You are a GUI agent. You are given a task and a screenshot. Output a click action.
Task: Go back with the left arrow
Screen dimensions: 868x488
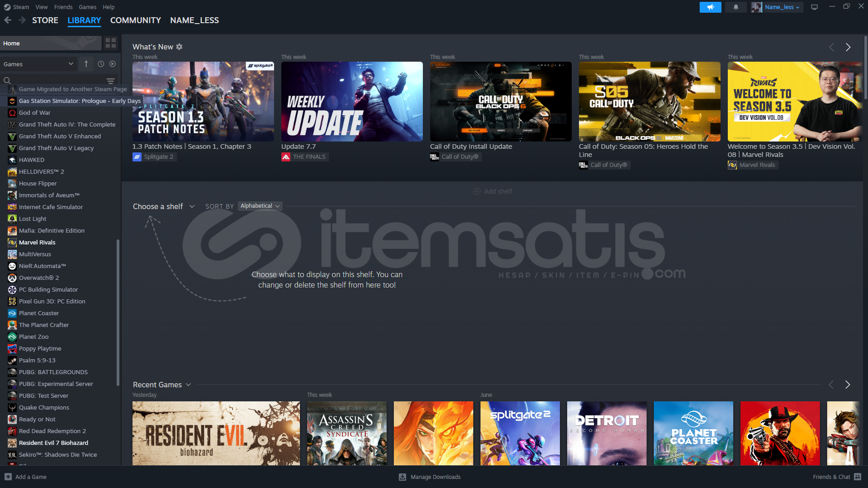pos(8,20)
